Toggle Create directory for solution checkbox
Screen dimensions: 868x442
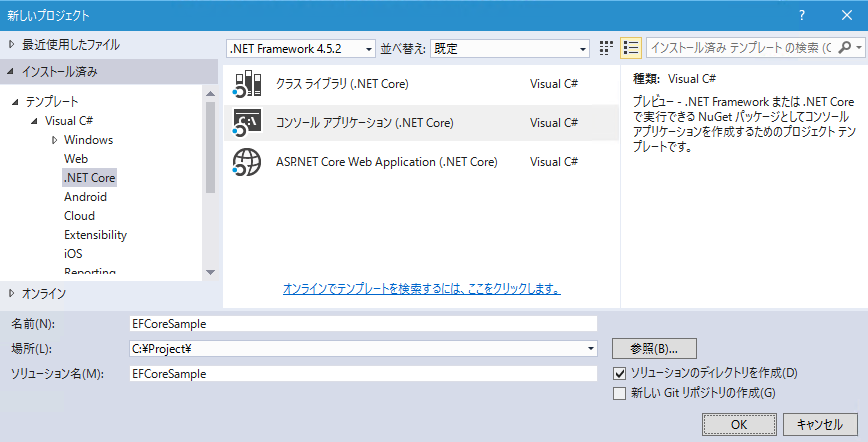619,373
